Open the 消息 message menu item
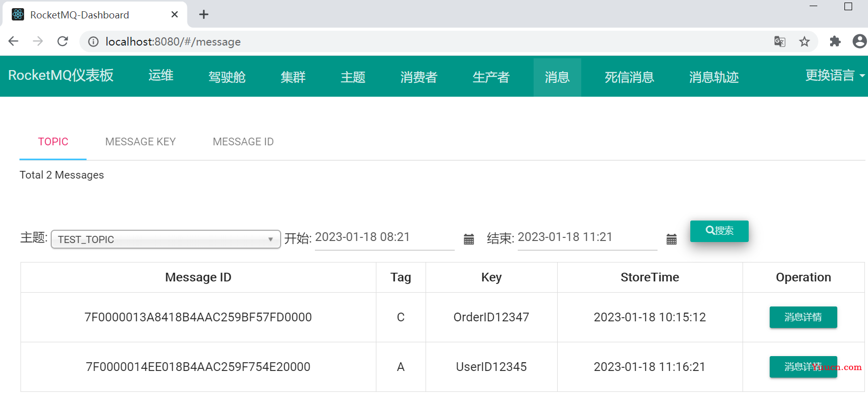Image resolution: width=868 pixels, height=395 pixels. coord(557,77)
